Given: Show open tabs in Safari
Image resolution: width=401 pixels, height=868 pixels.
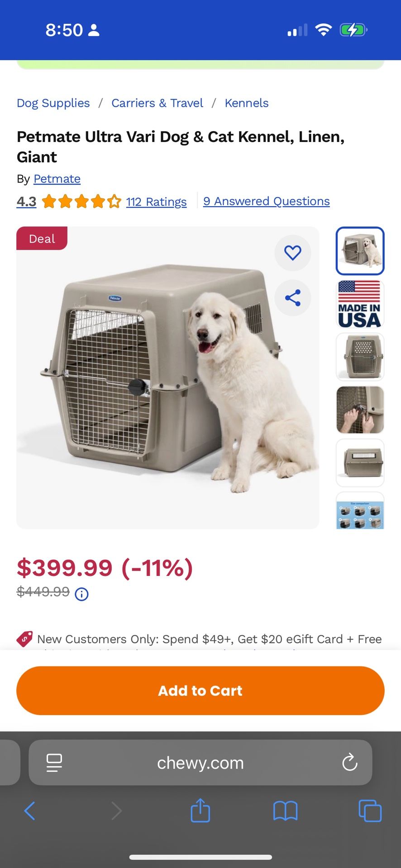Looking at the screenshot, I should 370,811.
